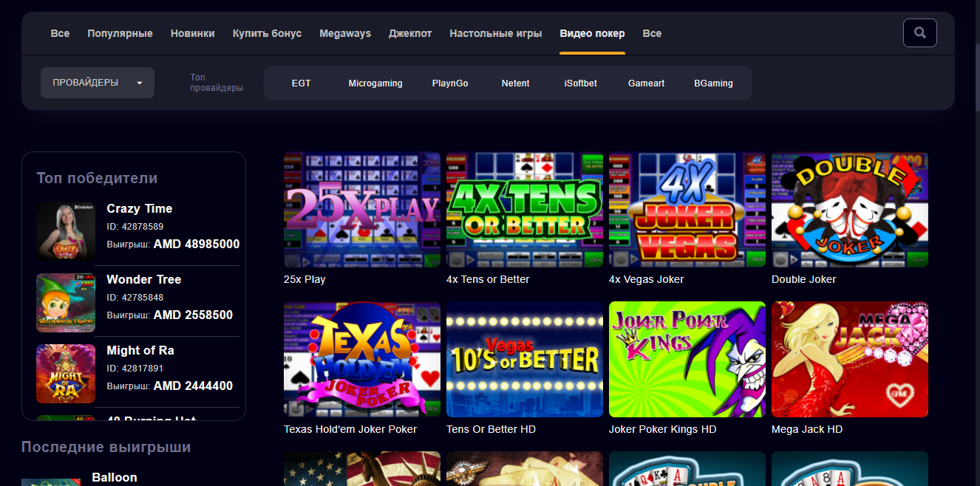Screen dimensions: 980x486
Task: Filter by Microgaming provider
Action: click(x=375, y=83)
